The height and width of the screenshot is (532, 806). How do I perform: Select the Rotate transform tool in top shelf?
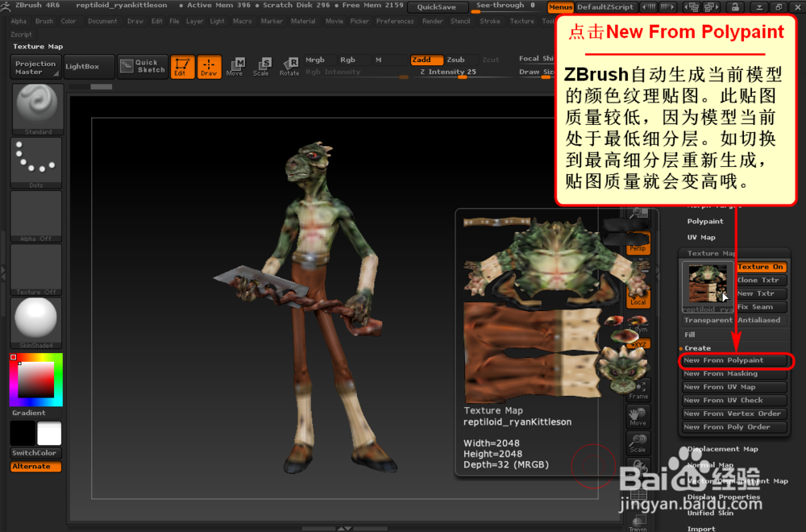point(289,67)
